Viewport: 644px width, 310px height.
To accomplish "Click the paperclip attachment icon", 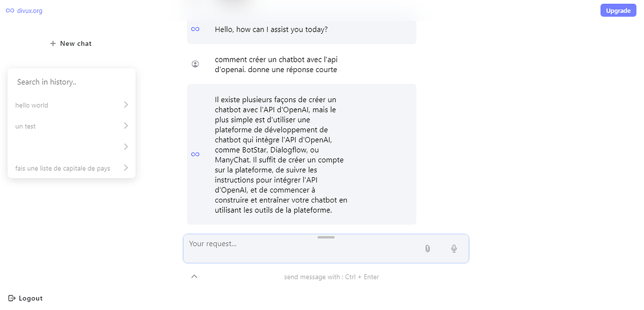I will (427, 249).
